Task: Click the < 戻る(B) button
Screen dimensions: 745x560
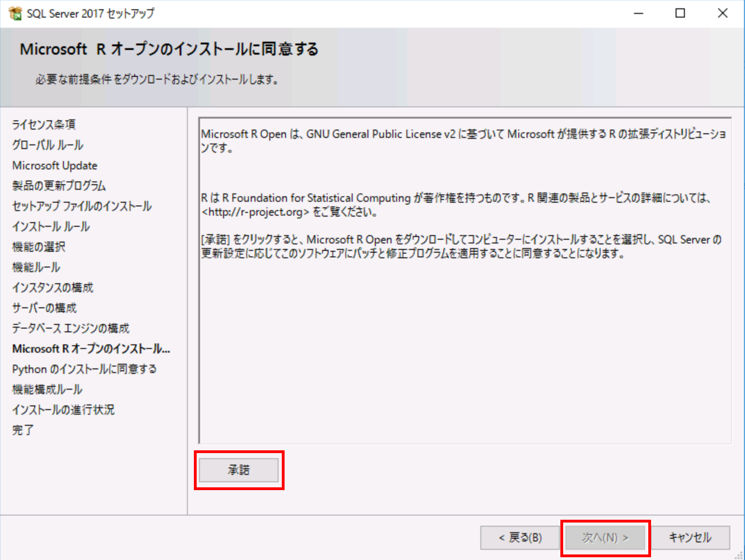Action: (520, 538)
